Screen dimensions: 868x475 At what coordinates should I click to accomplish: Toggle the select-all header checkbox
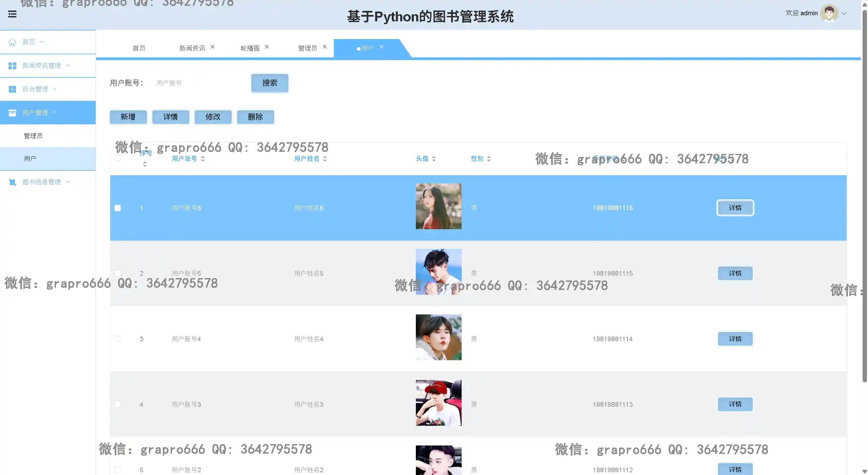(118, 158)
